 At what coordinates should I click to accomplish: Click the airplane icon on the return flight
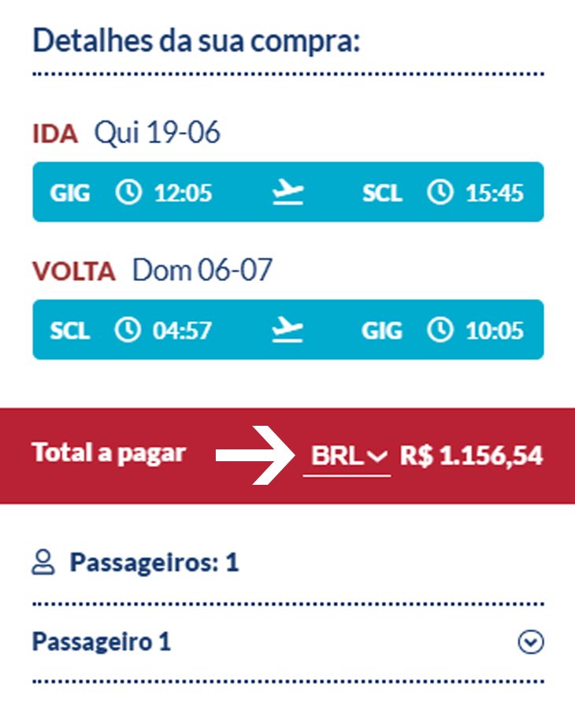[287, 330]
